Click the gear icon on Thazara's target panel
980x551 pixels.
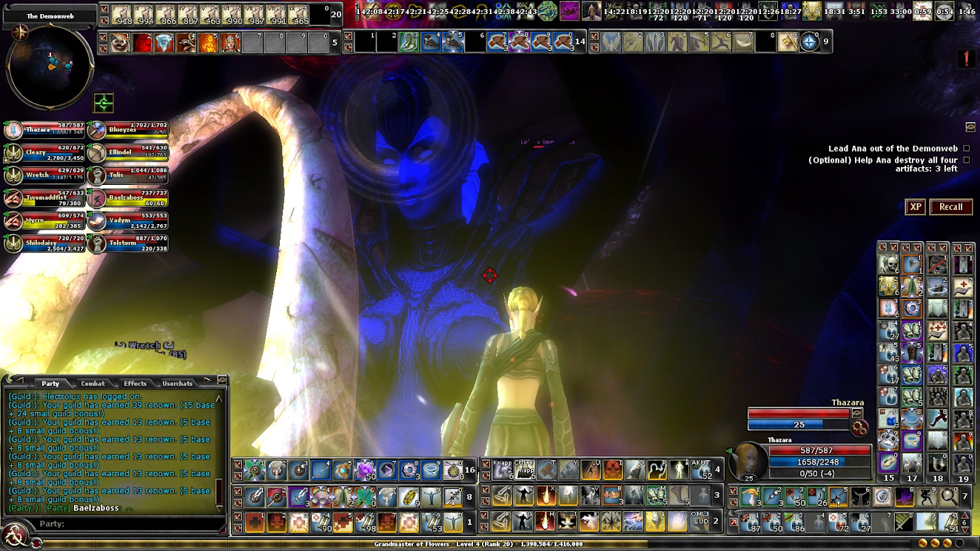point(859,427)
